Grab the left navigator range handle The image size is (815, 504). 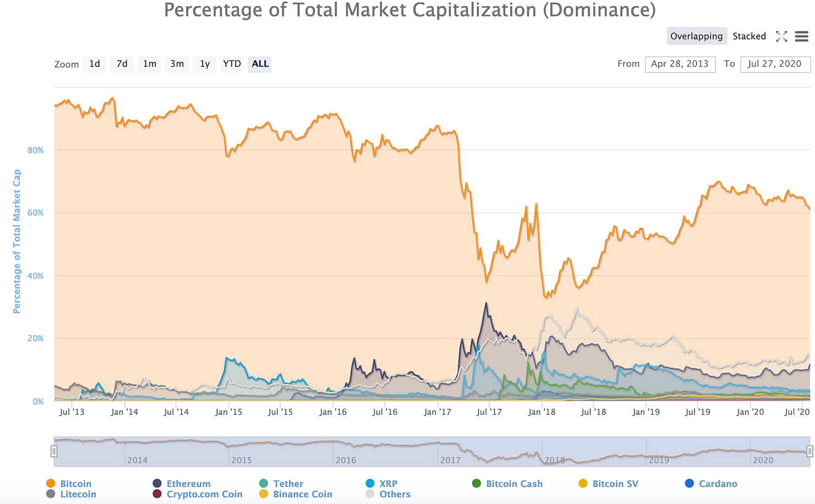(54, 452)
